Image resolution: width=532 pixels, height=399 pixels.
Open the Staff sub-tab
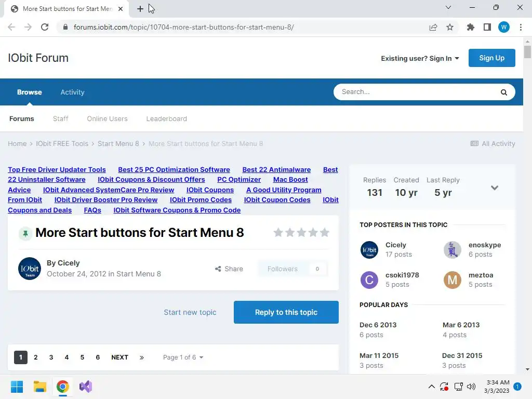tap(60, 119)
